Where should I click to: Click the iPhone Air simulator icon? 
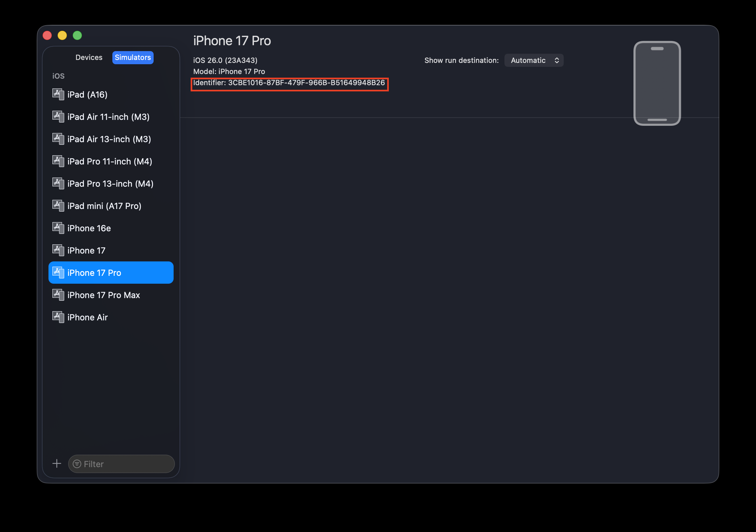(58, 317)
